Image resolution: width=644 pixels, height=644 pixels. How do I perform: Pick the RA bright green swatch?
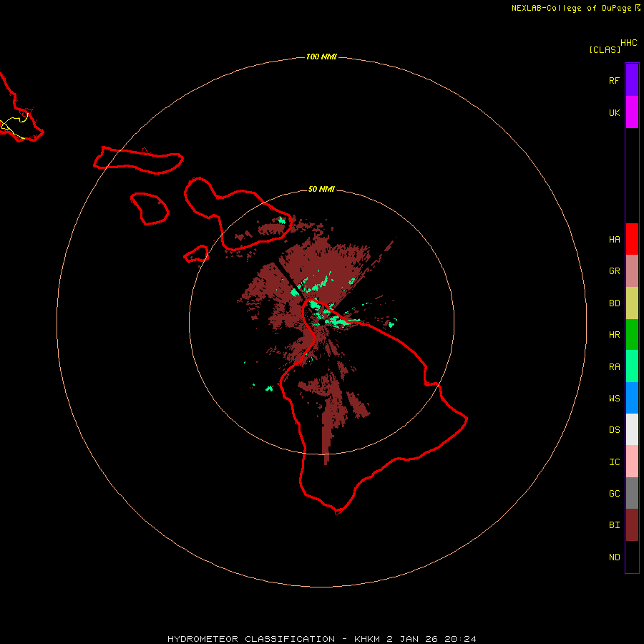(x=632, y=366)
